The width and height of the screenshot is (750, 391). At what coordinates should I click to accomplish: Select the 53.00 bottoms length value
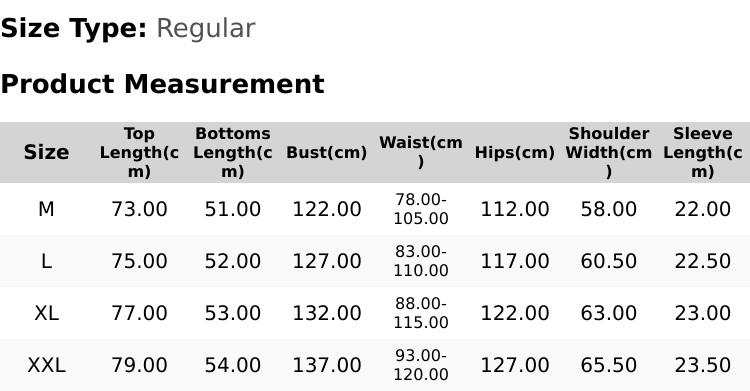[233, 313]
